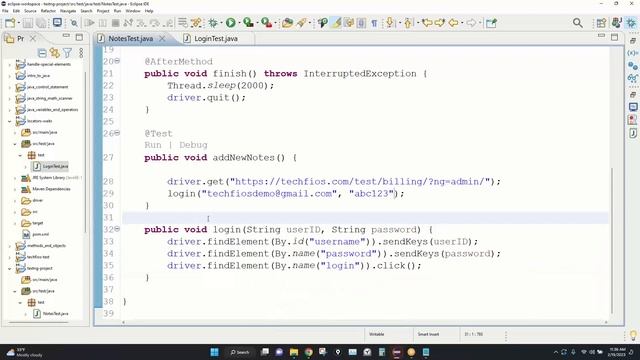Collapse login method fold marker line 32

[117, 229]
